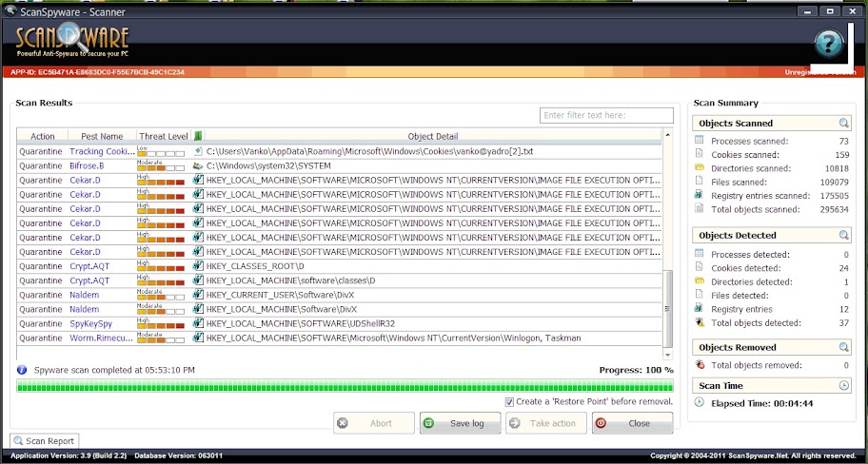Click the Files scanned icon
The height and width of the screenshot is (464, 868).
[x=700, y=182]
